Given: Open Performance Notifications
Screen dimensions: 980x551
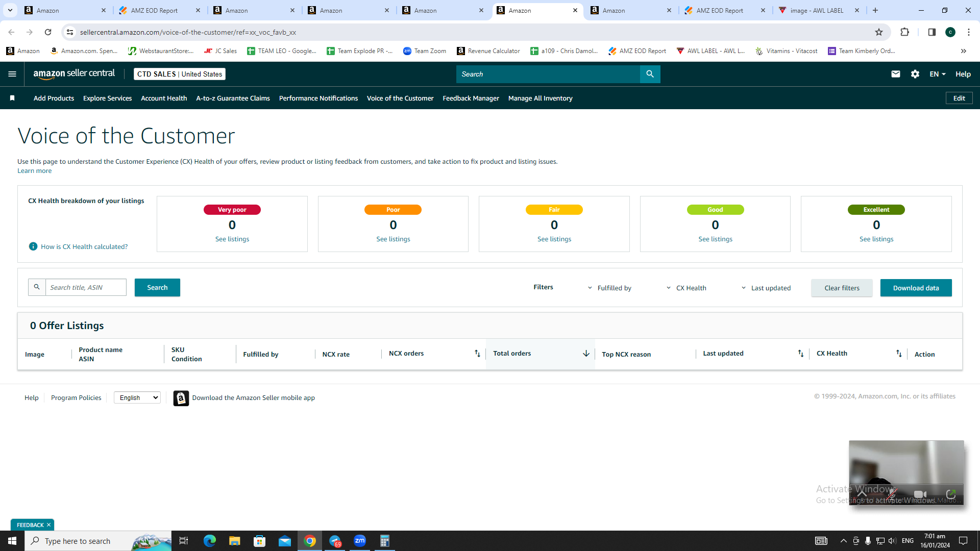Looking at the screenshot, I should (x=318, y=98).
